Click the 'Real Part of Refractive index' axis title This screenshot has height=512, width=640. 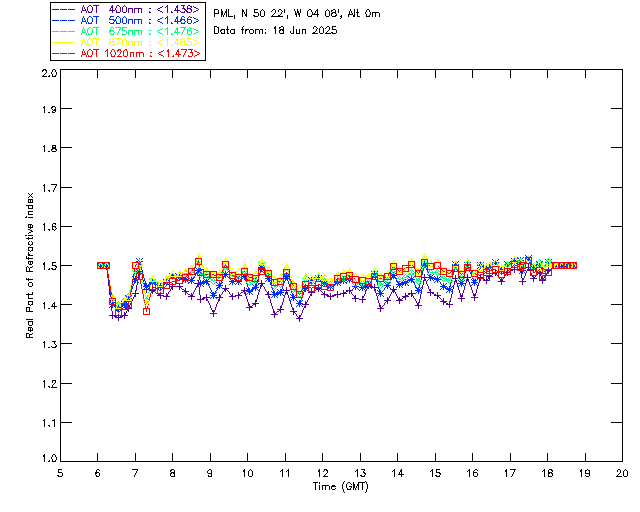(29, 265)
